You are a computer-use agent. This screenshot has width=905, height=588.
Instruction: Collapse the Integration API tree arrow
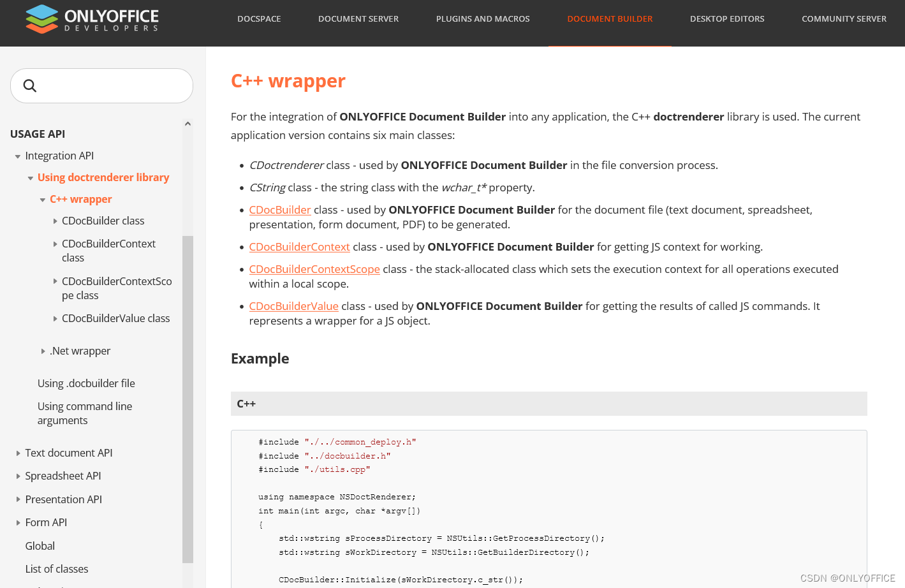[x=18, y=156]
